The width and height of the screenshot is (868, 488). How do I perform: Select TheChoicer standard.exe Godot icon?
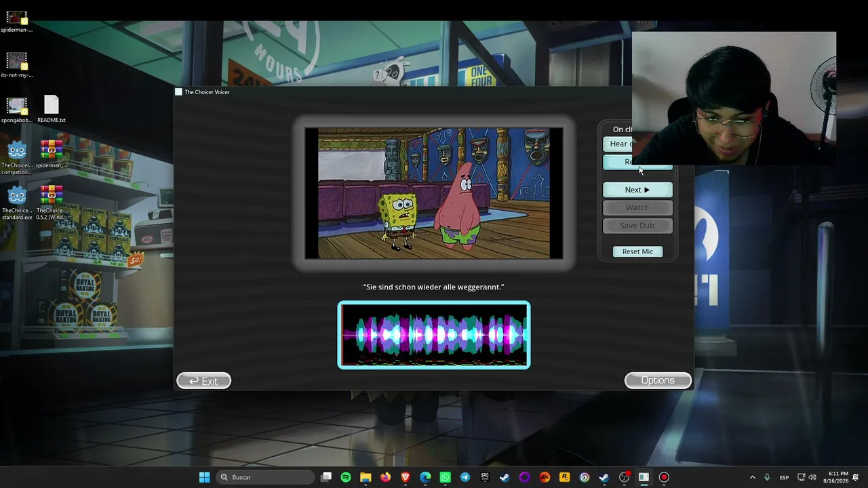(x=17, y=202)
